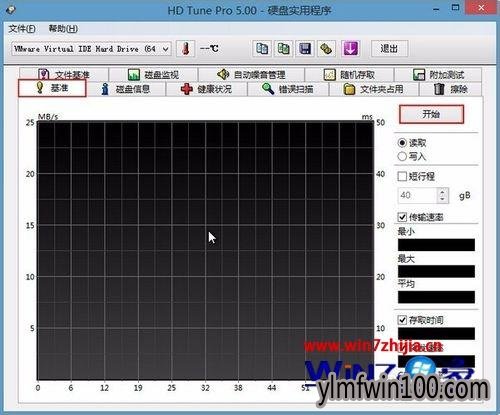Increase short stroke size spinner arrow
The width and height of the screenshot is (500, 415).
[442, 192]
